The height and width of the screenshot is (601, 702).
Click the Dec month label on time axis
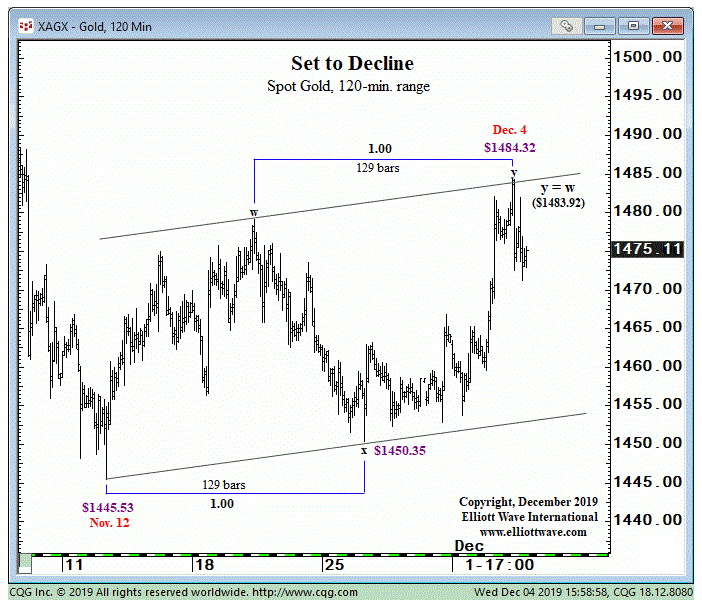469,546
